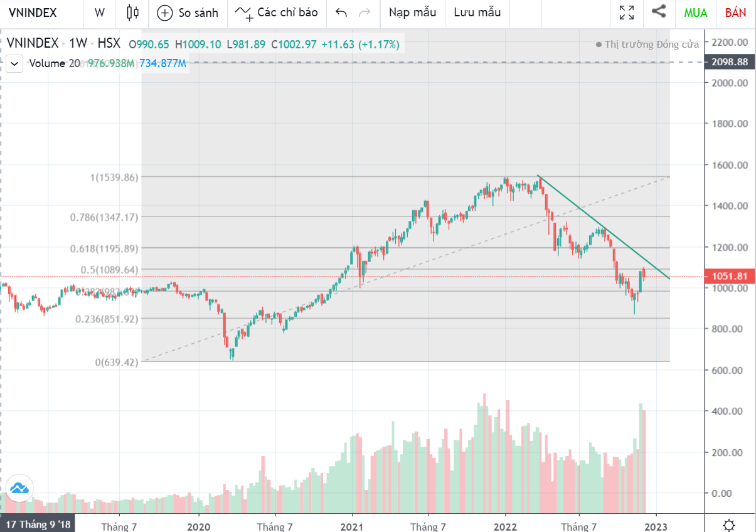Enter fullscreen chart mode
The height and width of the screenshot is (532, 756).
coord(626,13)
